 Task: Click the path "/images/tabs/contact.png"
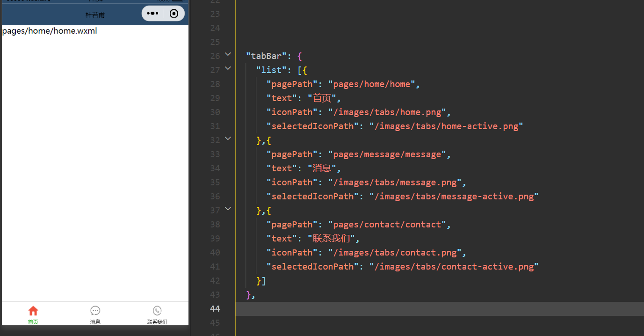click(395, 253)
